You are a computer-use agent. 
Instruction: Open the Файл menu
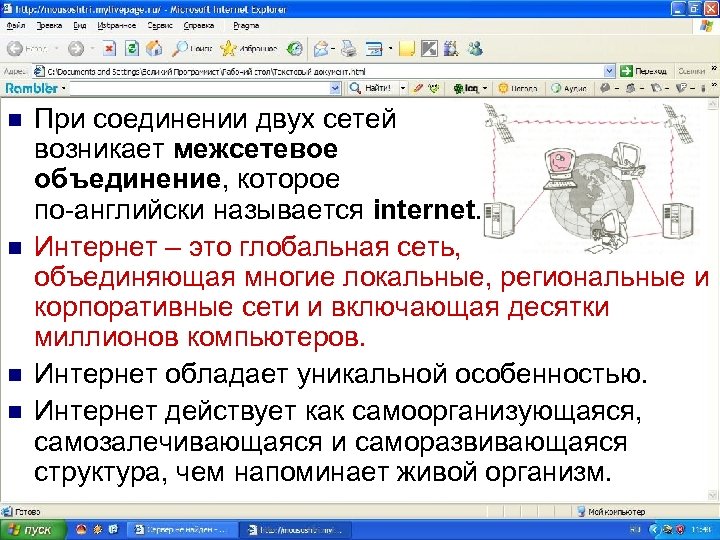(x=16, y=25)
